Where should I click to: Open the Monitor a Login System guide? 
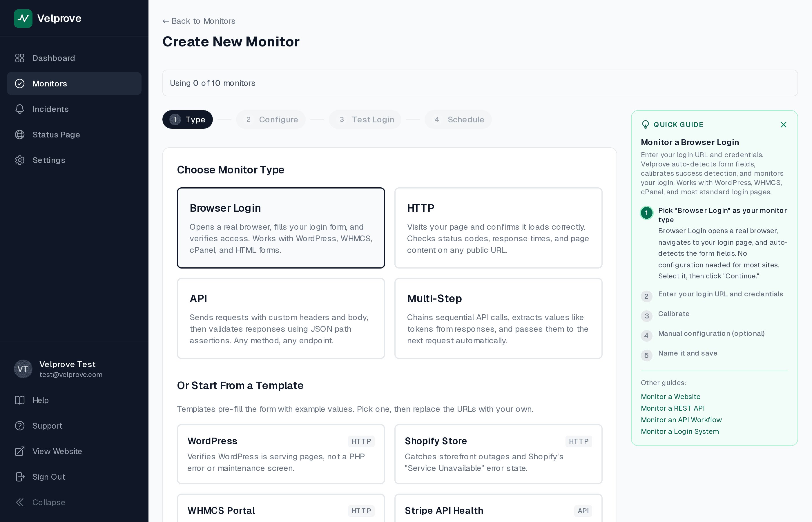(x=680, y=431)
